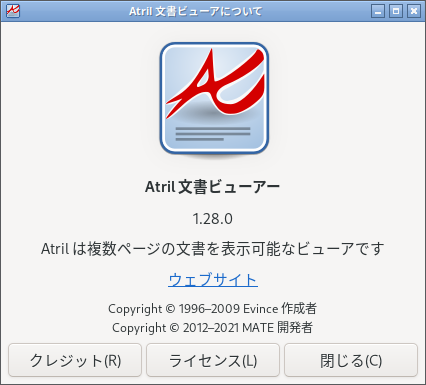Screen dimensions: 426x385
Task: Click the gray text lines inside the logo
Action: (x=213, y=133)
